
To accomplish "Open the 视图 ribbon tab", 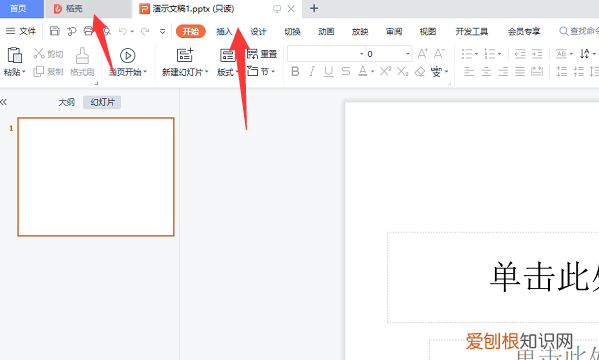I will [428, 31].
